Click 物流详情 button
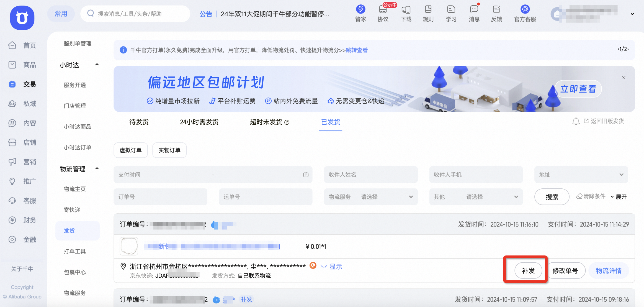The height and width of the screenshot is (307, 644). pos(609,270)
